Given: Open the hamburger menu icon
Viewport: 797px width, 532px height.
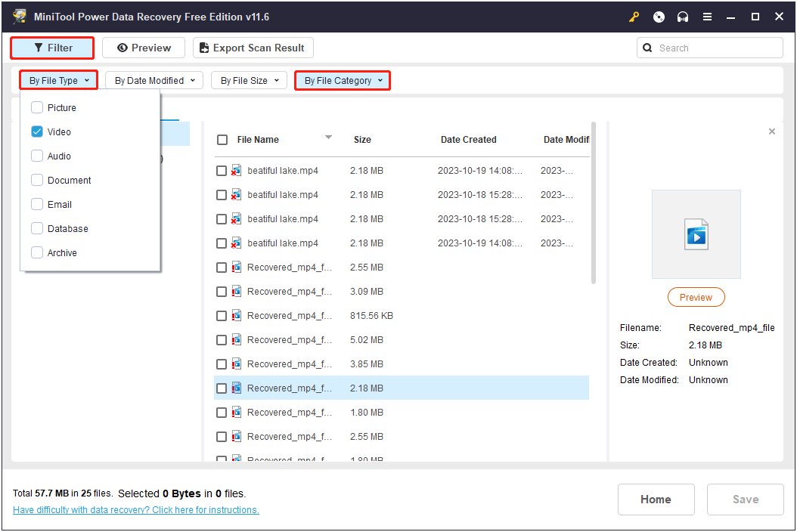Looking at the screenshot, I should (707, 17).
